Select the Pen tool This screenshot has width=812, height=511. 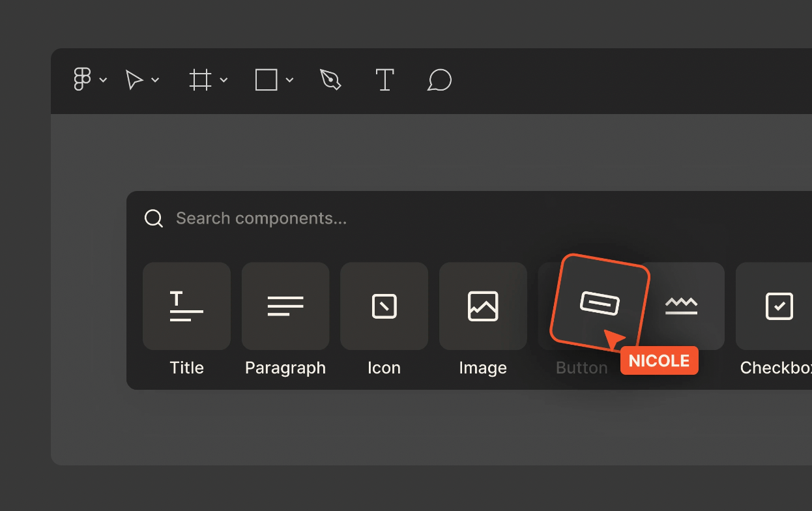(331, 80)
